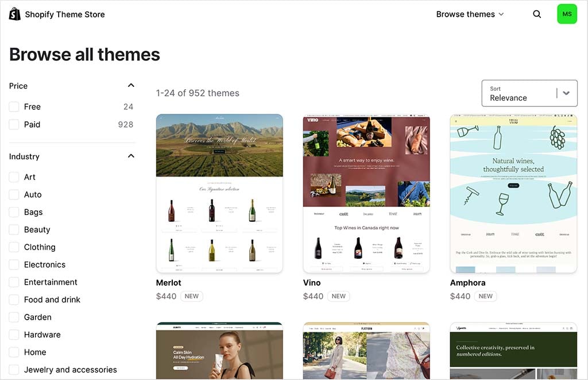Go to Shopify Theme Store home
The width and height of the screenshot is (588, 380).
(x=64, y=14)
